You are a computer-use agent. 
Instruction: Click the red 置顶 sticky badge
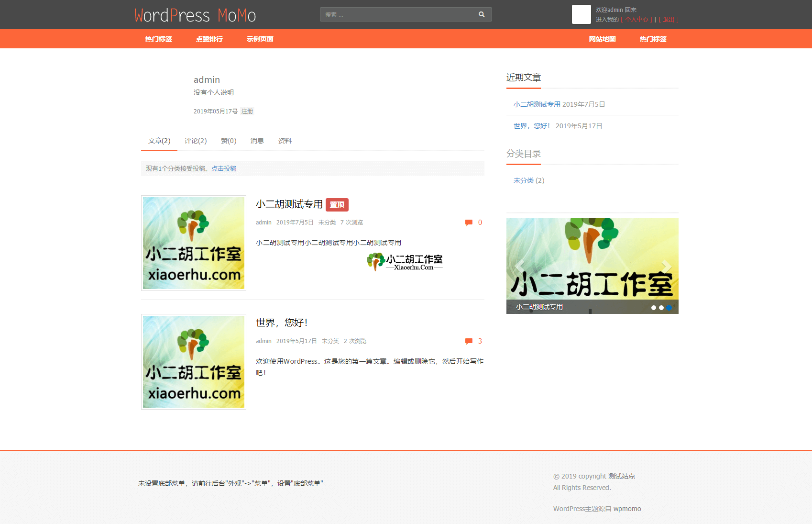coord(337,205)
